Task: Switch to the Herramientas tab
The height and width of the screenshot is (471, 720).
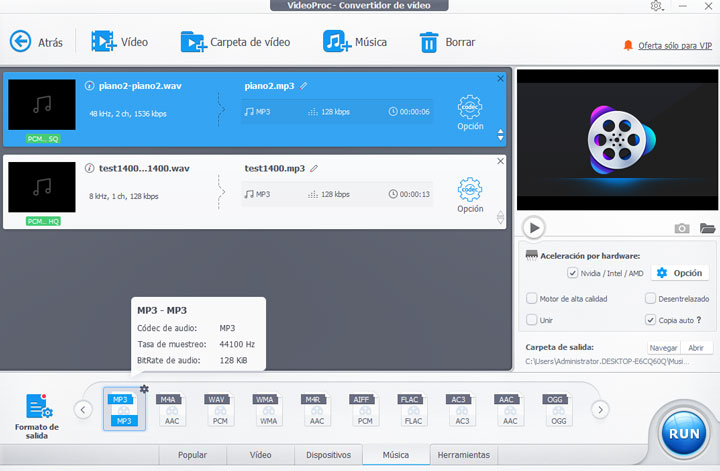Action: tap(464, 455)
